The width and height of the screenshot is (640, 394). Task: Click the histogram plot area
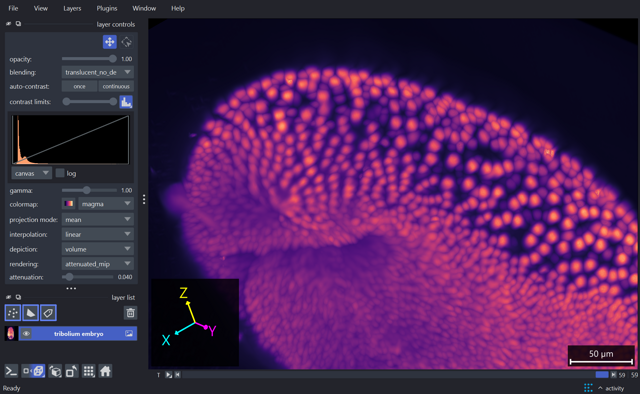coord(70,140)
